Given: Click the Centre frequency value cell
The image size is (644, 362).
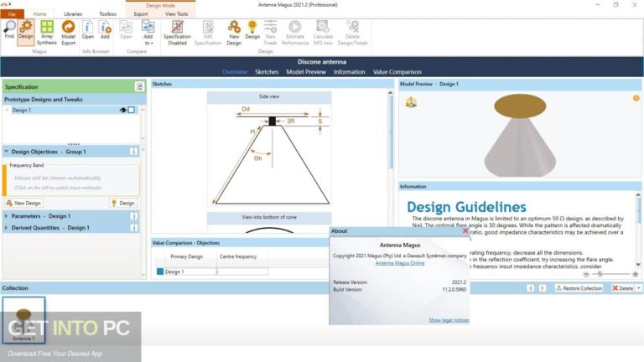Looking at the screenshot, I should 241,271.
